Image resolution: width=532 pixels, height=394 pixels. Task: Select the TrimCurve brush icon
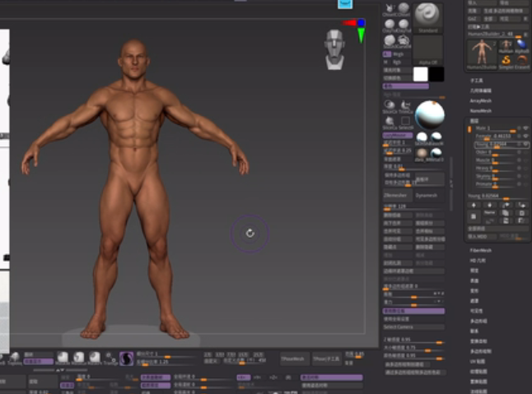tap(405, 106)
